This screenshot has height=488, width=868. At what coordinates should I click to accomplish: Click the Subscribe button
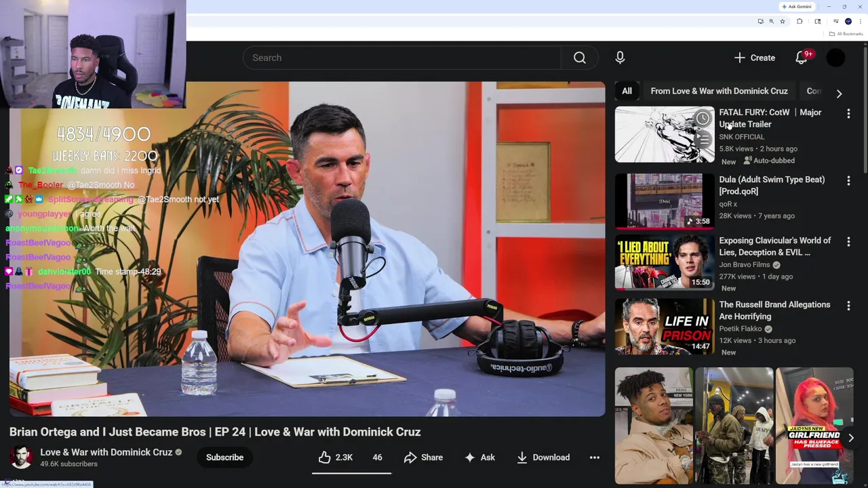click(x=224, y=457)
